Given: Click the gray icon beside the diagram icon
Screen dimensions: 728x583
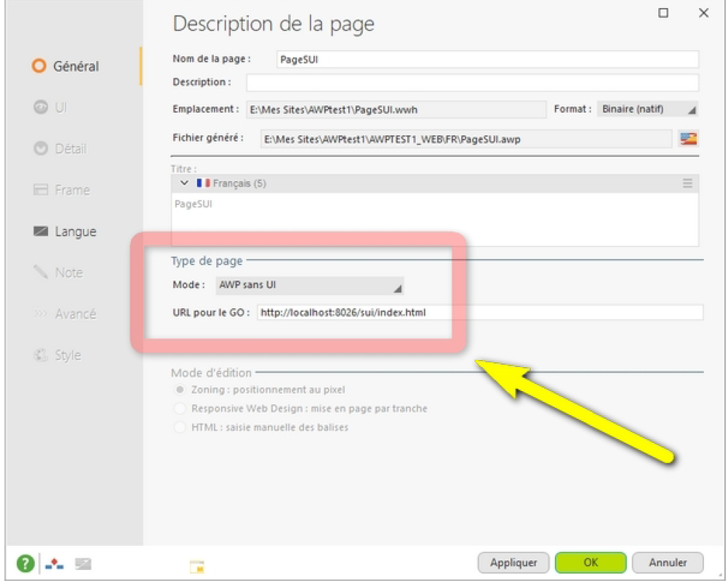Looking at the screenshot, I should [x=83, y=563].
